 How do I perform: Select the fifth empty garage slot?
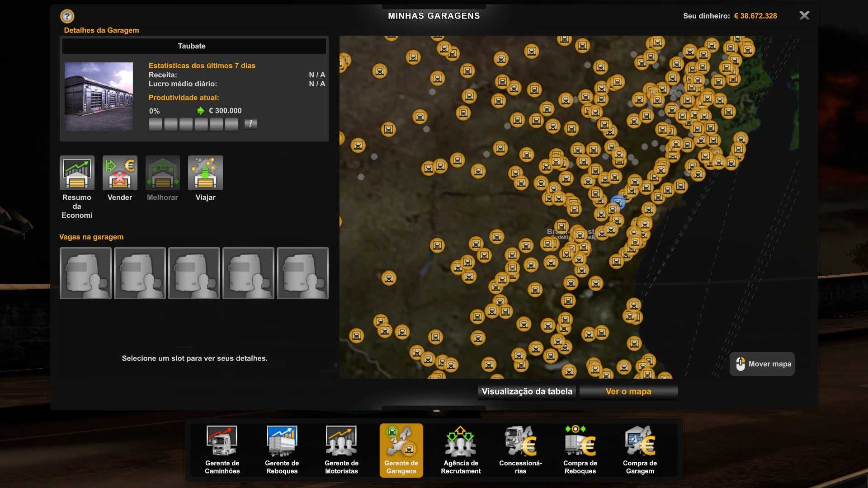pos(302,273)
